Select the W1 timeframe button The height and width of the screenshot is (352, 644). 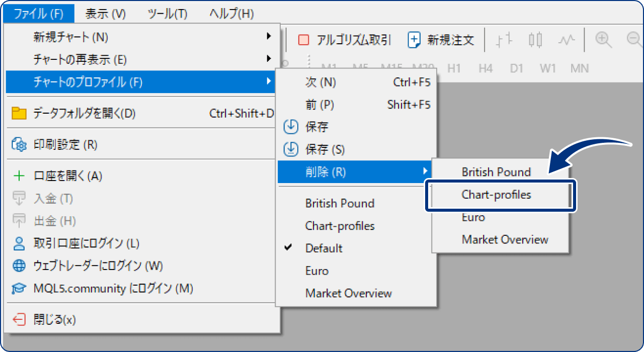point(547,68)
